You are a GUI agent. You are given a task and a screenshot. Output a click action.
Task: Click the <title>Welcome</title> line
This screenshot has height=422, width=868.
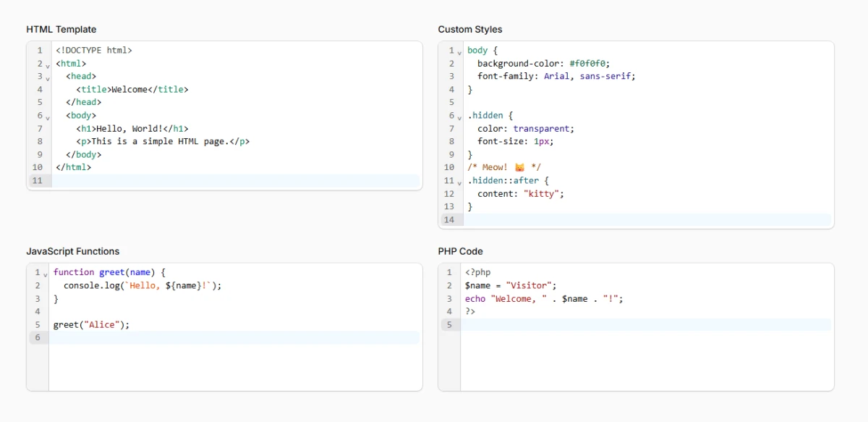pyautogui.click(x=132, y=90)
